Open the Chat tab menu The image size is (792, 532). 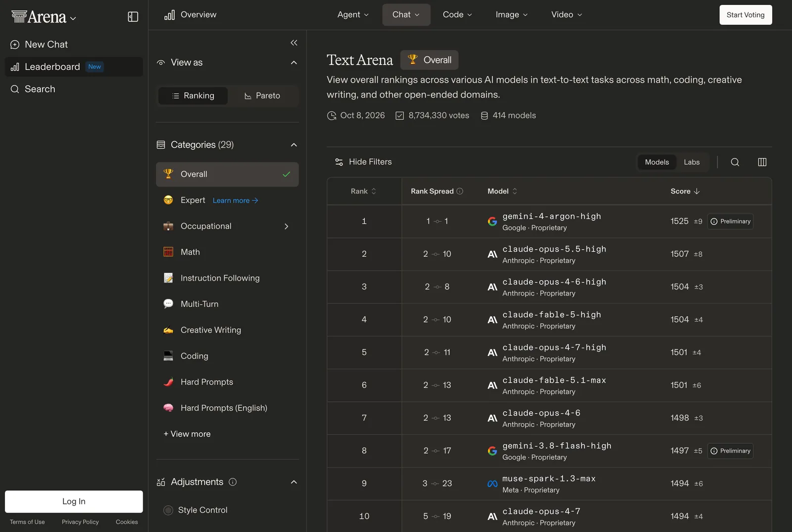[x=406, y=15]
